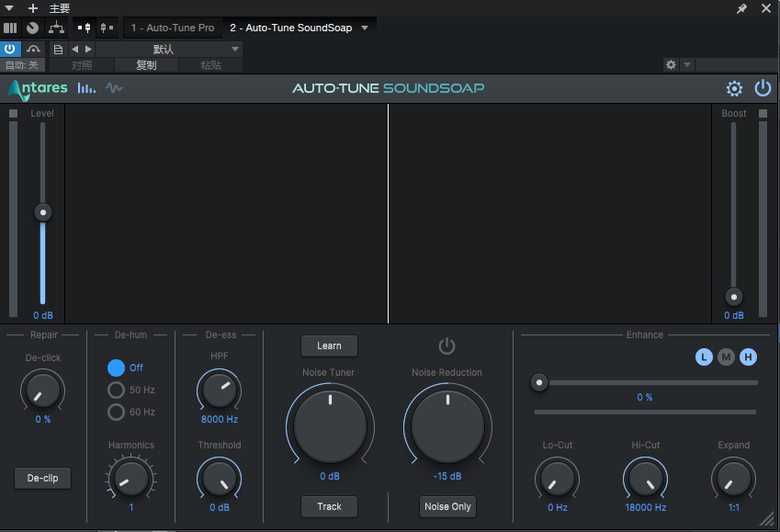Toggle the Noise Reduction power icon
Image resolution: width=780 pixels, height=532 pixels.
coord(447,345)
